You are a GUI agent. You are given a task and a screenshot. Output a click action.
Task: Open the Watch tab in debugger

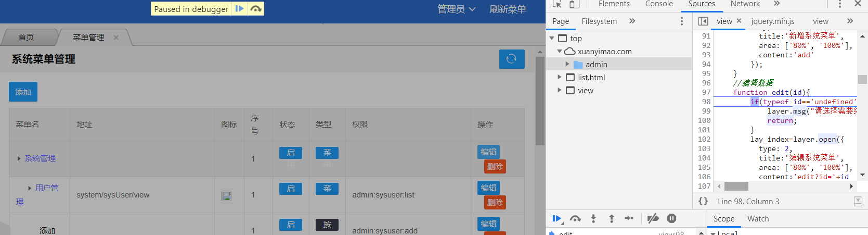click(x=758, y=219)
